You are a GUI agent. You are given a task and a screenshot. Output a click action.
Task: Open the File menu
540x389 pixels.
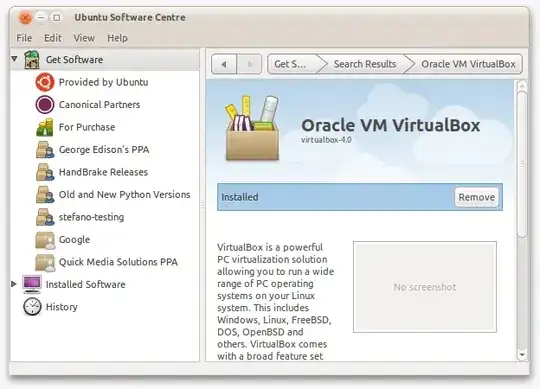24,38
